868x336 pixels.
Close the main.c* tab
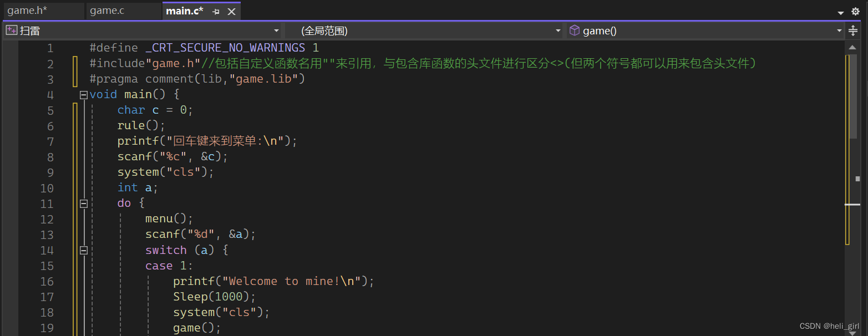coord(232,11)
